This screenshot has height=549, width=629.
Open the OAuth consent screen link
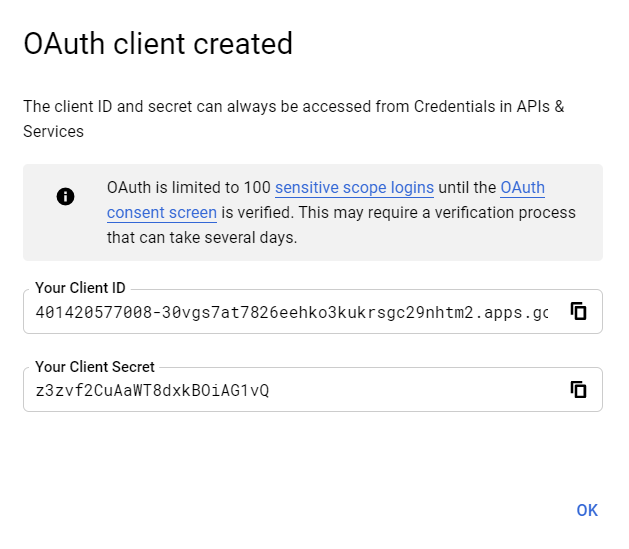tap(522, 187)
